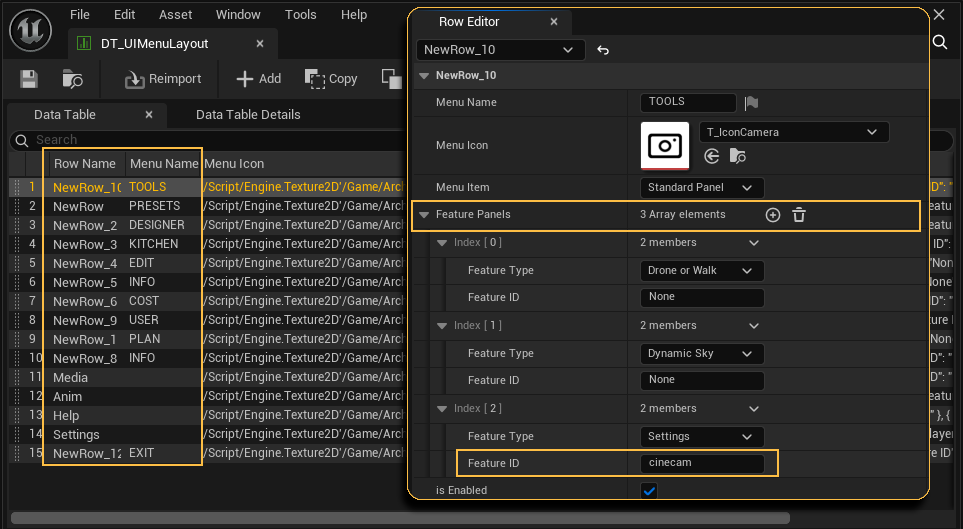Click the Save asset icon in toolbar
The image size is (963, 529).
pyautogui.click(x=29, y=79)
